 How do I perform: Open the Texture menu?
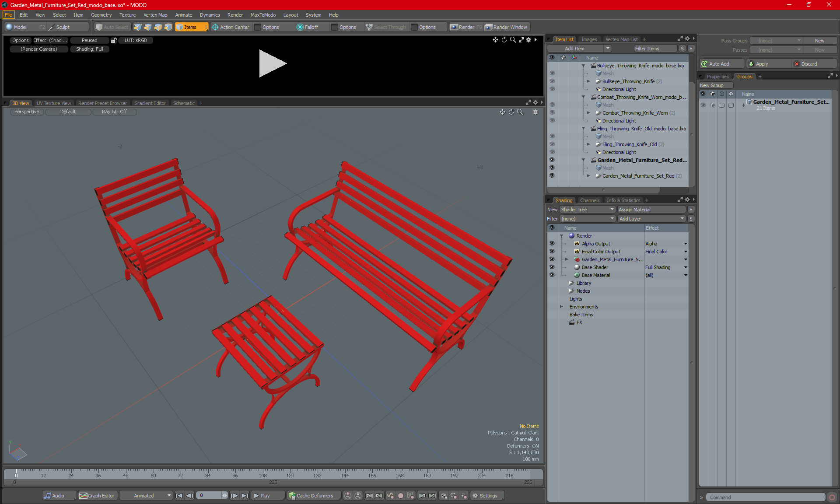[x=127, y=15]
